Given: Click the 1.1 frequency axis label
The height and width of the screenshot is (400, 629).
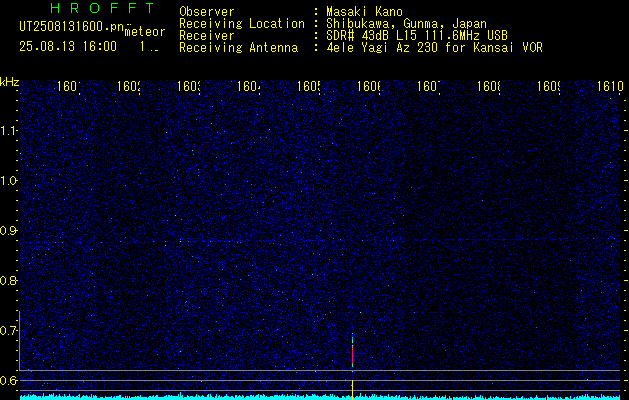Looking at the screenshot, I should [x=9, y=130].
